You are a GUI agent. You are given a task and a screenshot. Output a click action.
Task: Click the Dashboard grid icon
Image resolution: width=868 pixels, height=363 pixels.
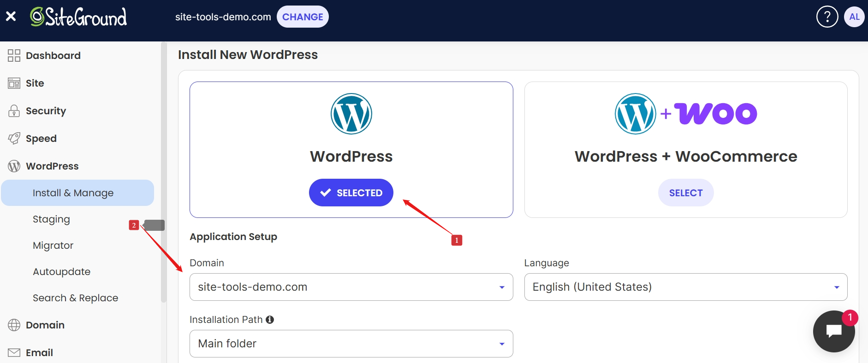pos(14,55)
